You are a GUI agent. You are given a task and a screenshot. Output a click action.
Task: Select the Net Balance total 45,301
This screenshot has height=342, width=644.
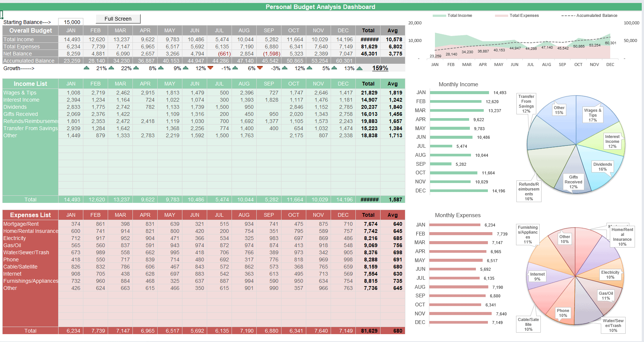coord(368,54)
